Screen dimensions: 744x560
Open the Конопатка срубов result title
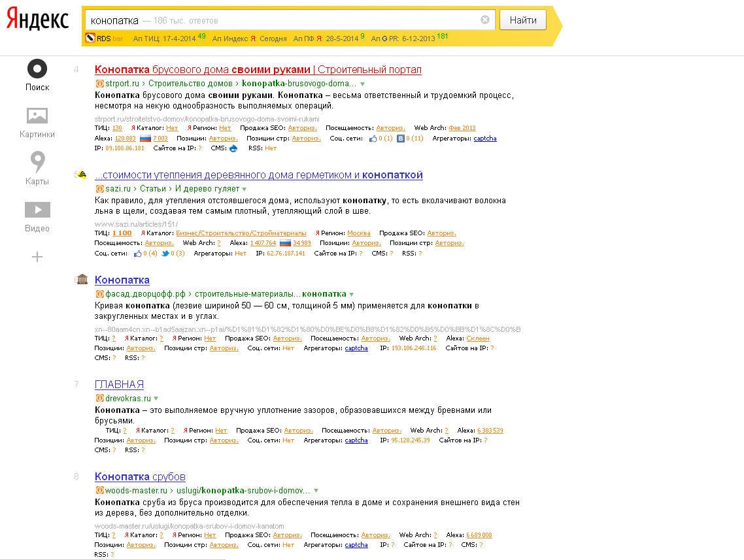[x=140, y=476]
